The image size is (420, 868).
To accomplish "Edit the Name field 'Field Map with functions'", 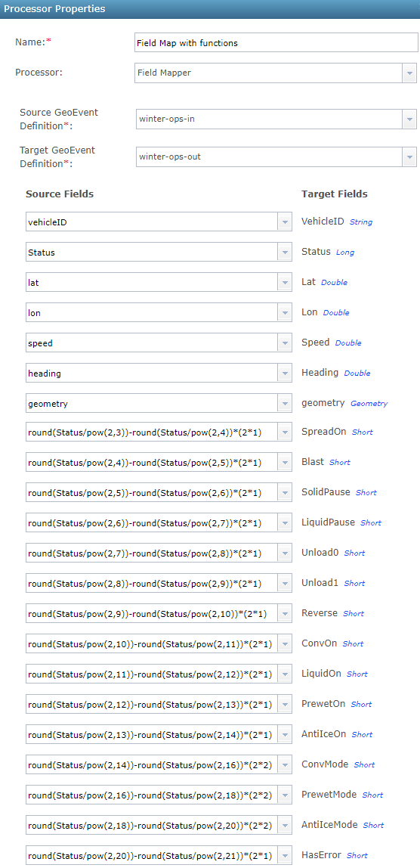I will (x=276, y=42).
